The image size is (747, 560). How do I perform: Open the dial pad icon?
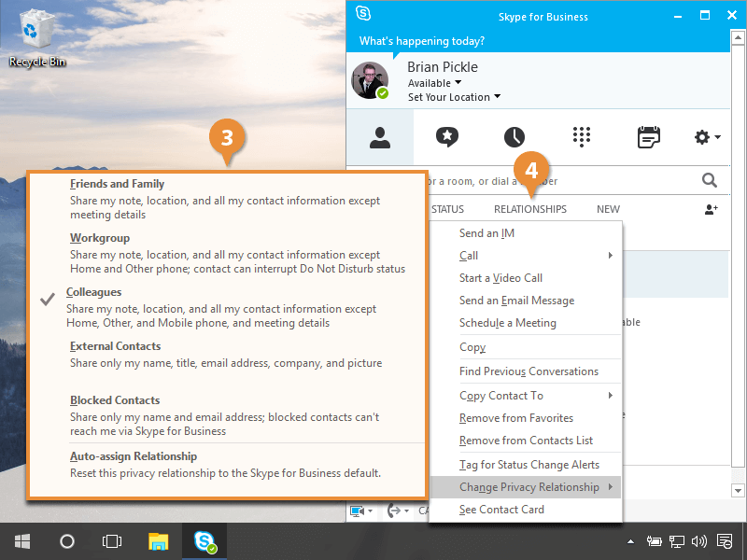(x=582, y=137)
